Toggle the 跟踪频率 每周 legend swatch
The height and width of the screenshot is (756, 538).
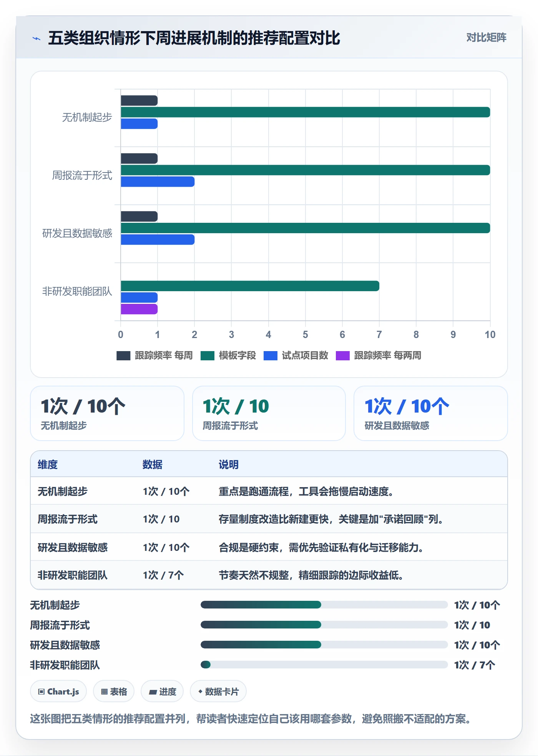pyautogui.click(x=123, y=356)
